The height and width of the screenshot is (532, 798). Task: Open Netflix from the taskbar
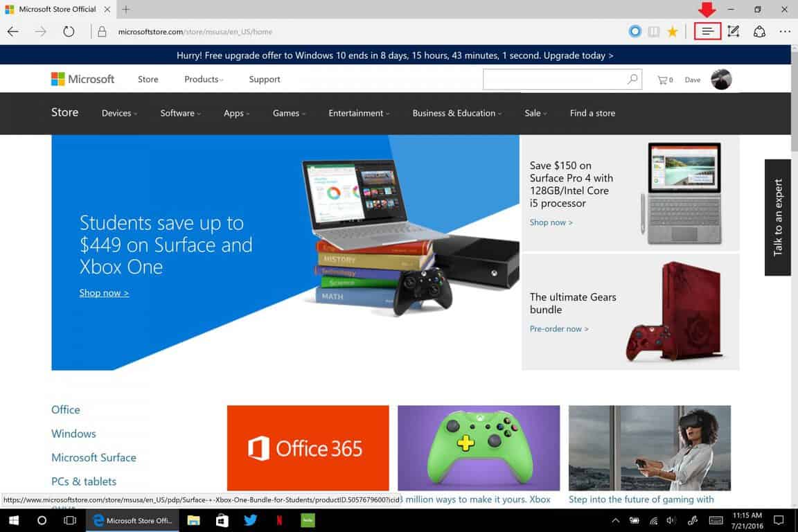tap(279, 520)
